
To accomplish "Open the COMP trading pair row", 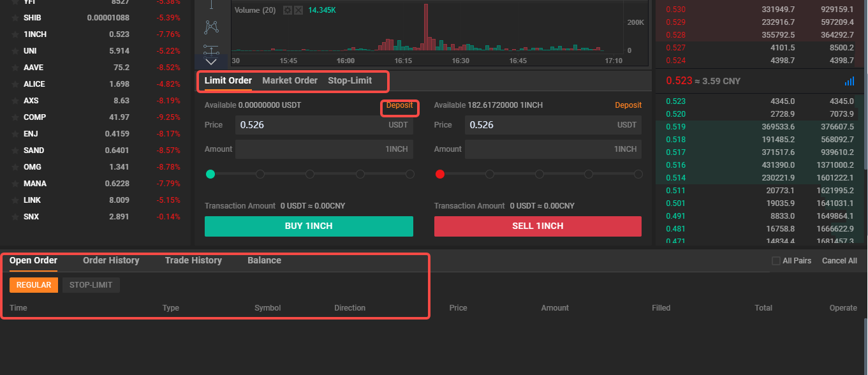I will coord(96,117).
